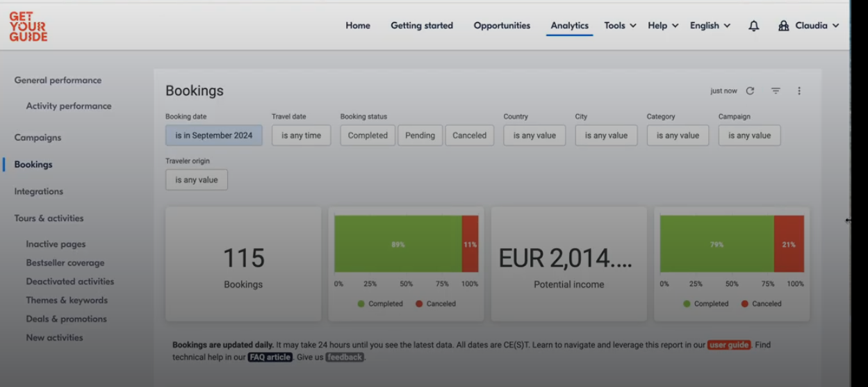The image size is (868, 387).
Task: Click the EUR Potential income tile
Action: (x=569, y=264)
